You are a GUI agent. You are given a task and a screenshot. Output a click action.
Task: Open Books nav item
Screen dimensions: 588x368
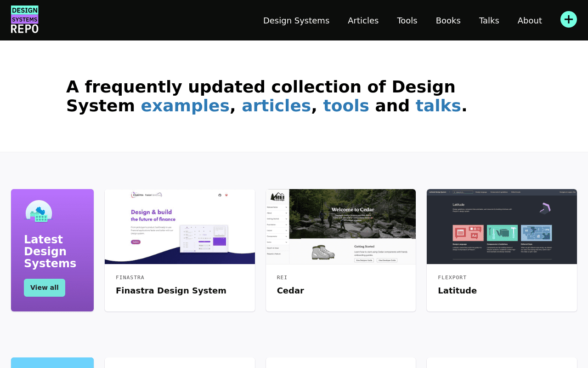tap(448, 20)
